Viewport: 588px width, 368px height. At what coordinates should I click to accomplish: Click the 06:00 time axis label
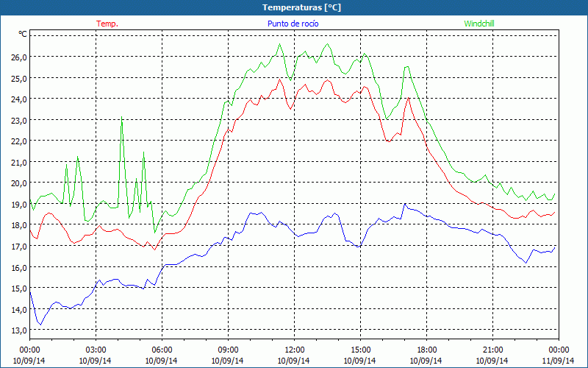162,350
